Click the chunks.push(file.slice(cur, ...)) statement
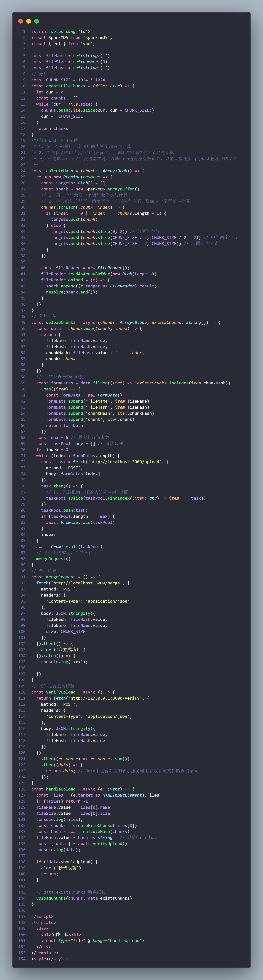 coord(98,110)
